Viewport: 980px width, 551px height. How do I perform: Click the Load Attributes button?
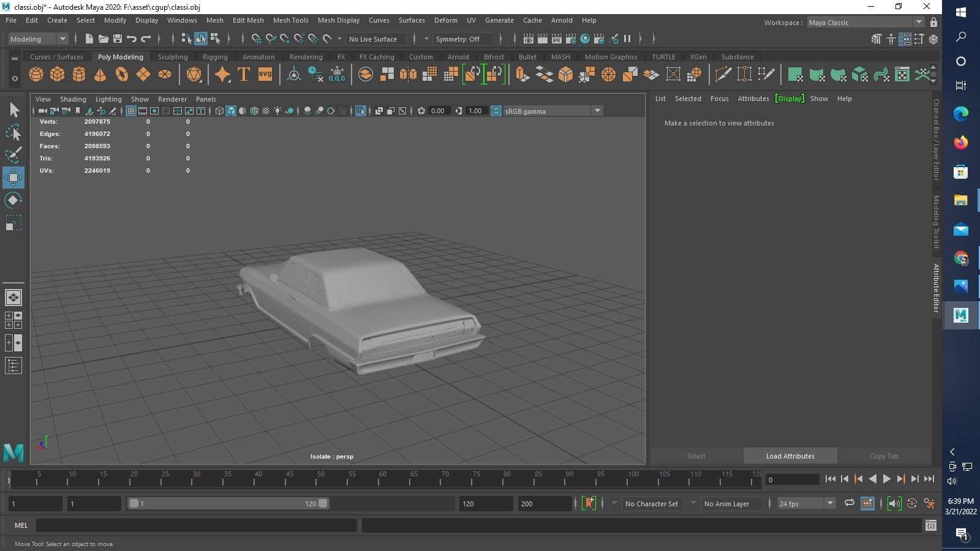pos(790,456)
